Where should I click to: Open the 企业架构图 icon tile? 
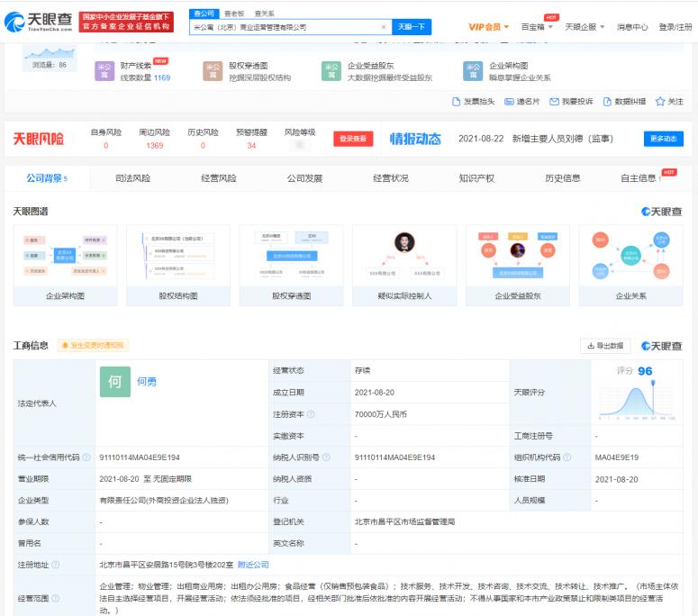[474, 71]
